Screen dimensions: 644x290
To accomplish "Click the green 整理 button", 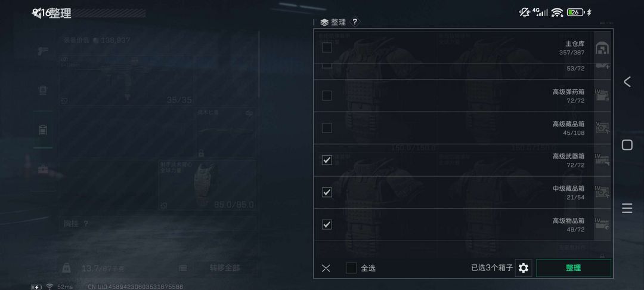I will coord(574,268).
